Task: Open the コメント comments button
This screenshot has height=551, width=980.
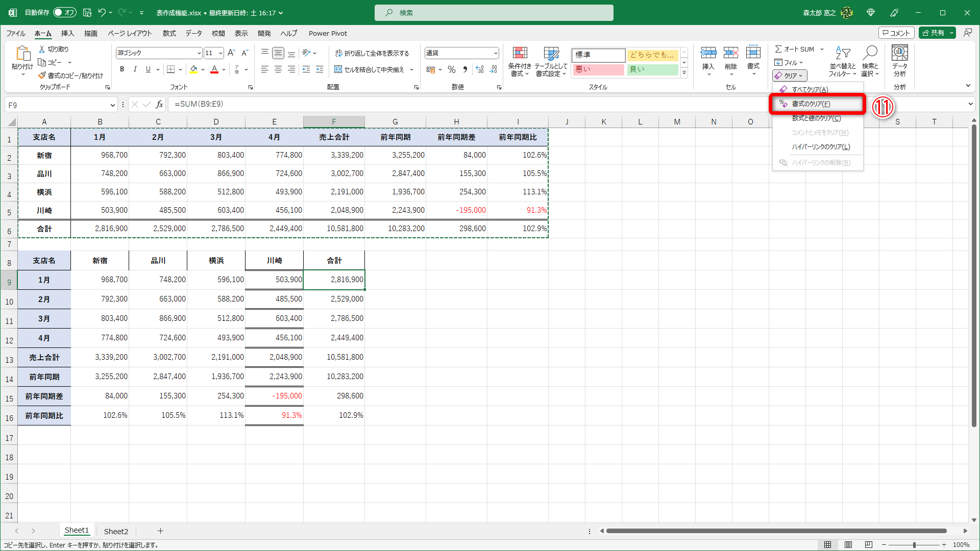Action: pyautogui.click(x=896, y=33)
